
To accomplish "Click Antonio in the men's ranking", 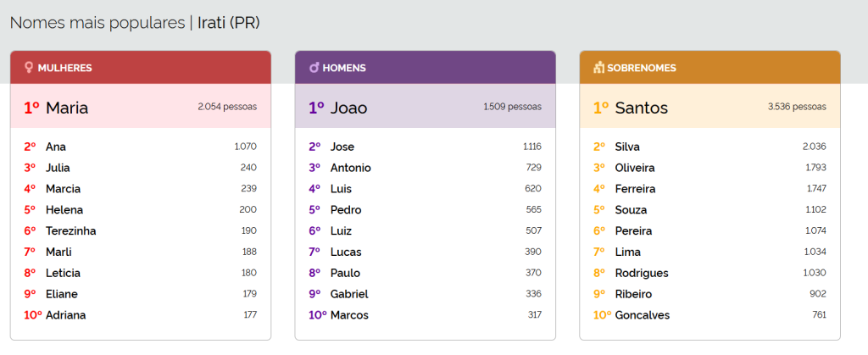I will 351,168.
